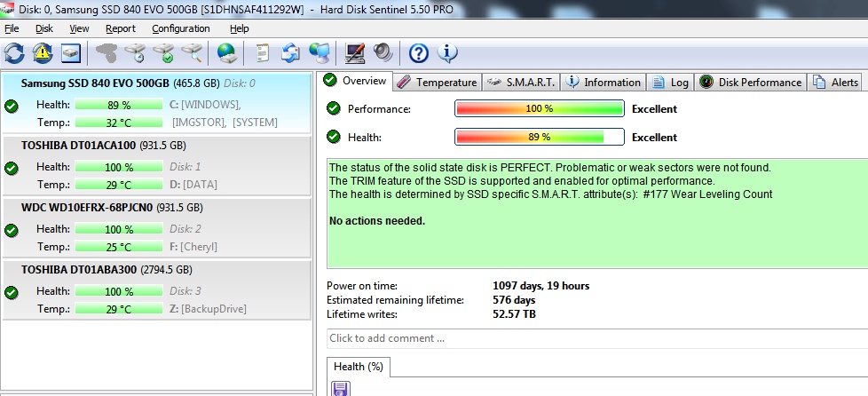
Task: Click the '576 days' remaining lifetime value
Action: (514, 300)
